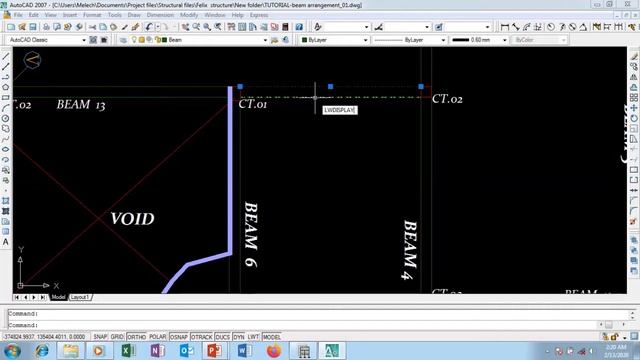
Task: Select the Multiline Text tool
Action: [x=6, y=242]
